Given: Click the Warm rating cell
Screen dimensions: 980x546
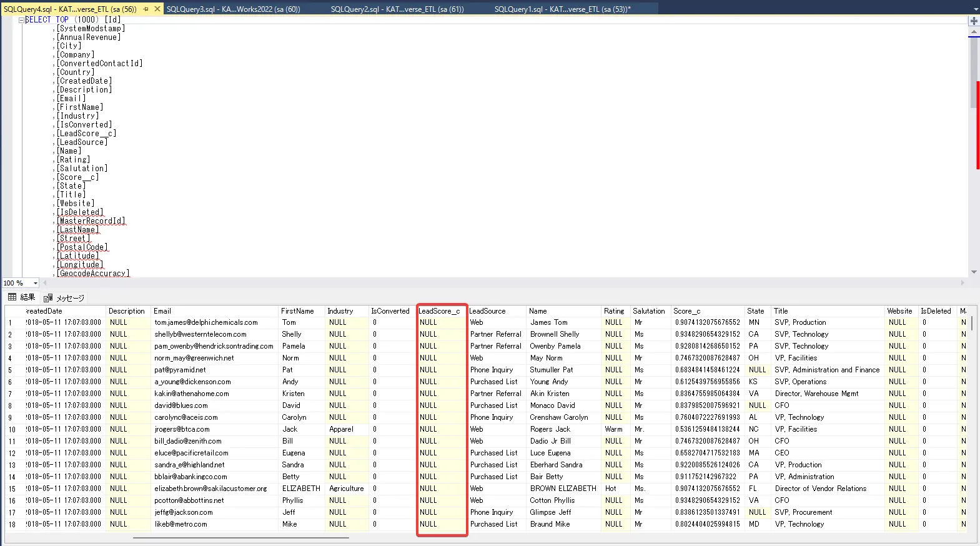Looking at the screenshot, I should click(615, 430).
